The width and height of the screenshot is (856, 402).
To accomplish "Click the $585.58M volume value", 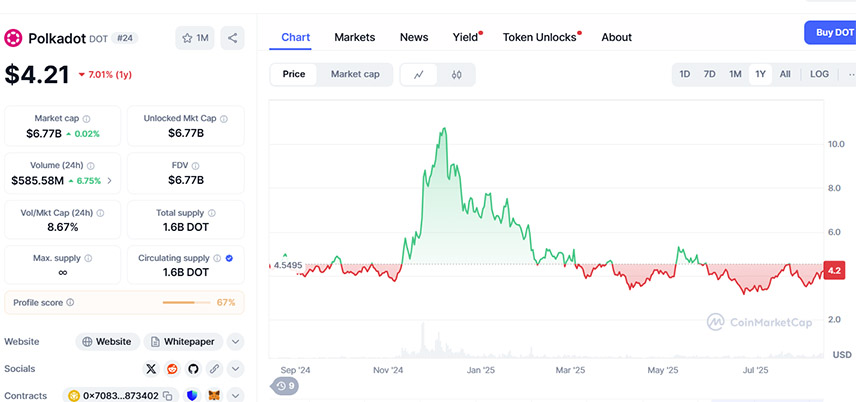I will (x=37, y=181).
